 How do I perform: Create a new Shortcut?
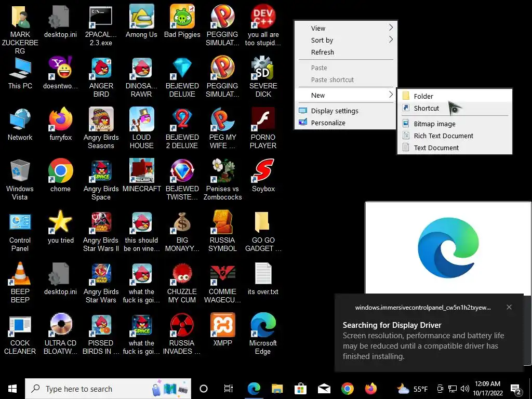(455, 108)
